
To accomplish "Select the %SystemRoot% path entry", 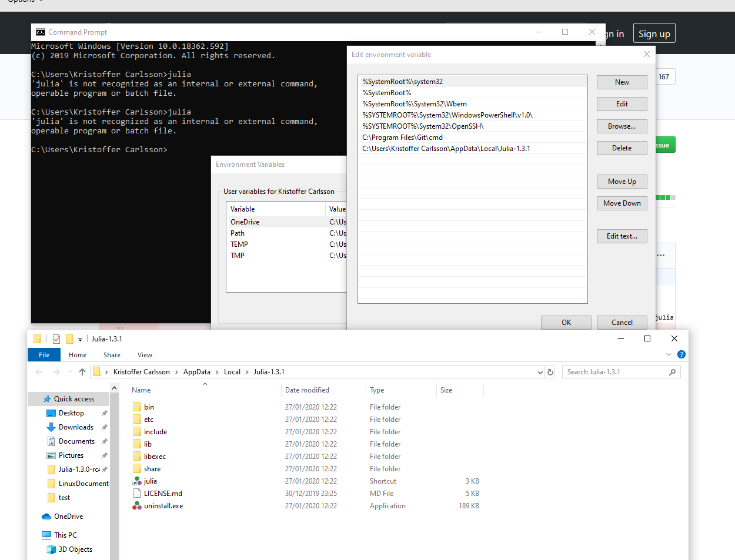I will pos(473,93).
